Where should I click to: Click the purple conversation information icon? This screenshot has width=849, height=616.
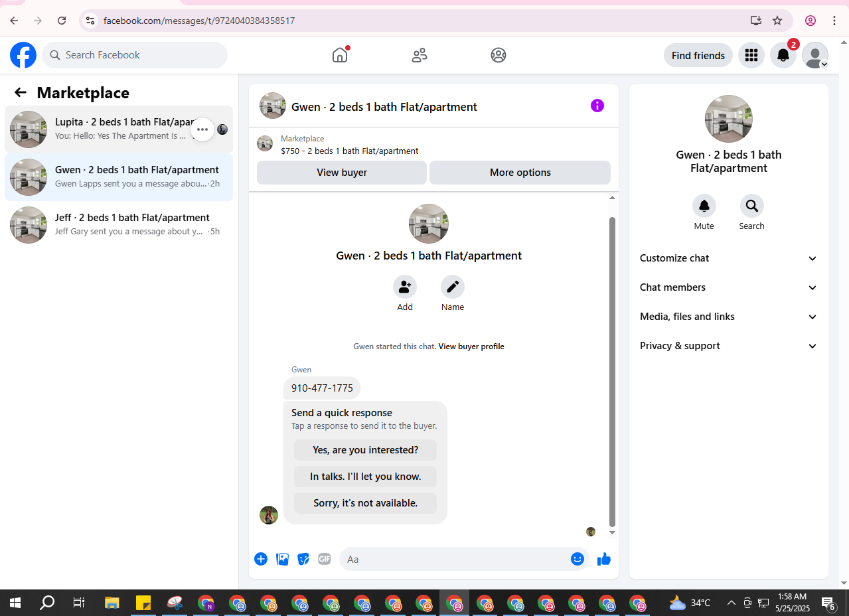tap(597, 106)
